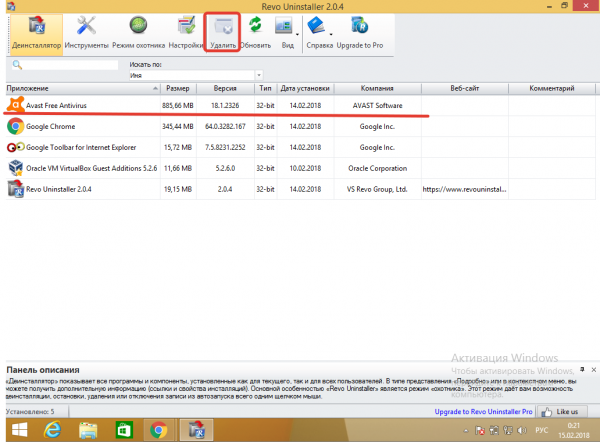This screenshot has height=442, width=600.
Task: Open the Вид view icon
Action: (x=284, y=26)
